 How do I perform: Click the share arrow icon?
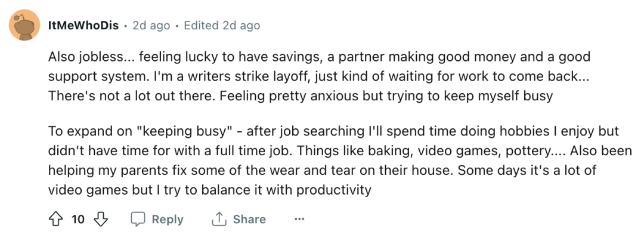(x=219, y=219)
